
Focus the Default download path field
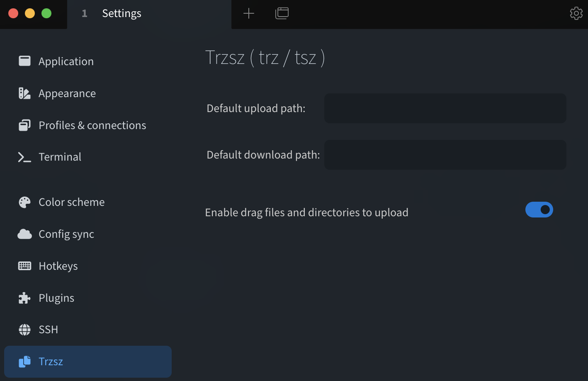pos(445,155)
